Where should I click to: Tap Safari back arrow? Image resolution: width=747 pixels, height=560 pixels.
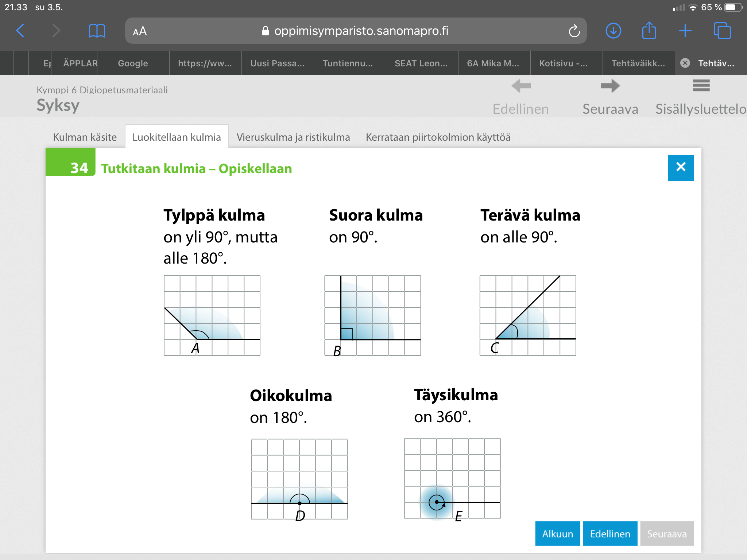pos(21,31)
